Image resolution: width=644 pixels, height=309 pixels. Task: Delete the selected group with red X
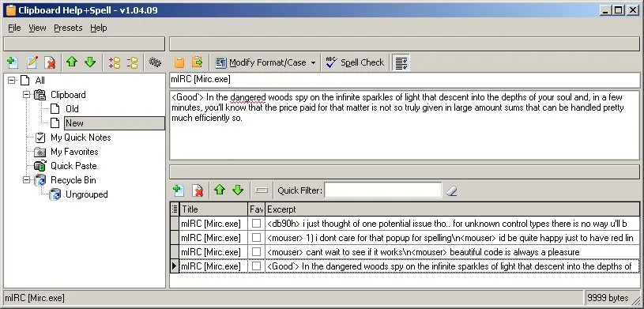[50, 62]
